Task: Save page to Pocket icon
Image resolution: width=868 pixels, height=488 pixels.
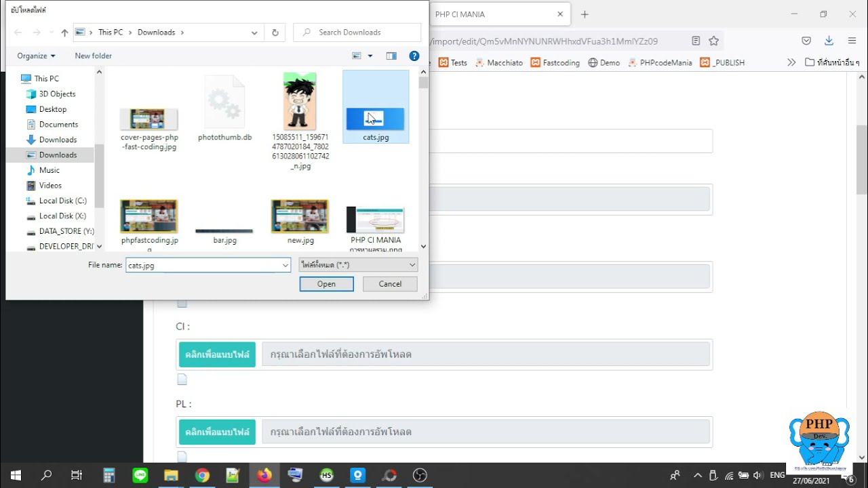Action: click(806, 41)
